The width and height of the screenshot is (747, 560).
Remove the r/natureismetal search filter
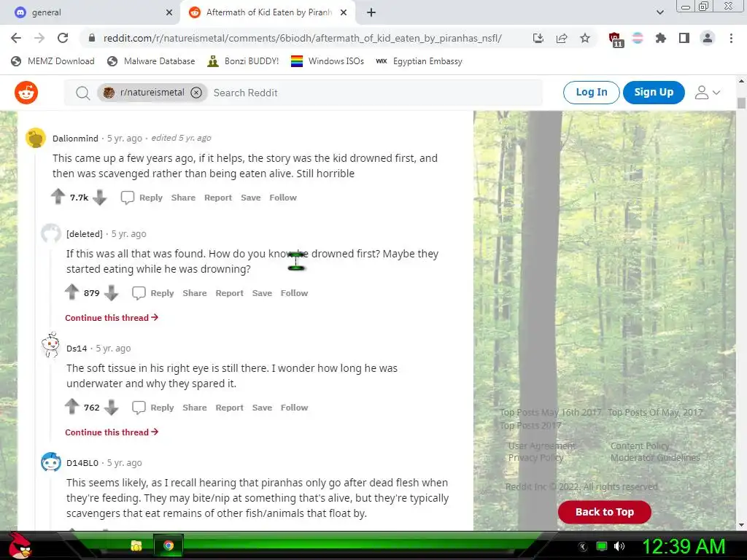196,93
